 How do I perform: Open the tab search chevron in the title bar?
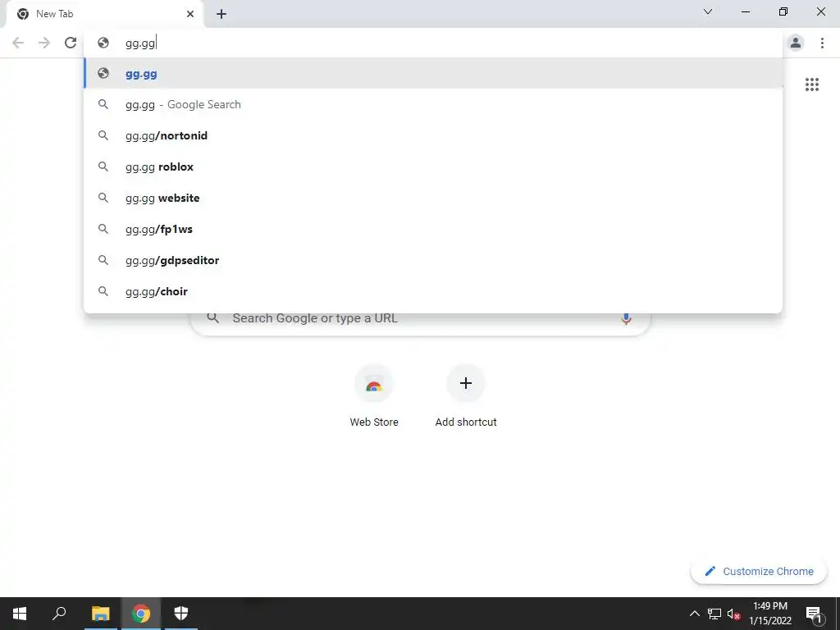708,11
